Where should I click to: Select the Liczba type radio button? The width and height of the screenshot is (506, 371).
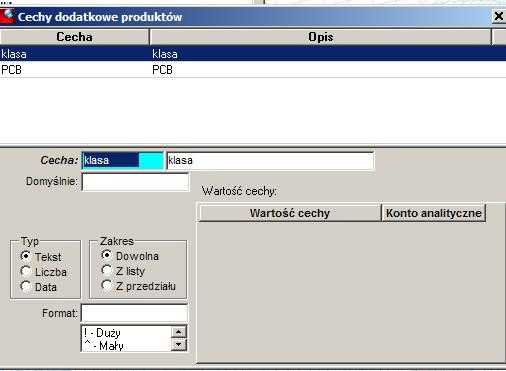[x=26, y=272]
